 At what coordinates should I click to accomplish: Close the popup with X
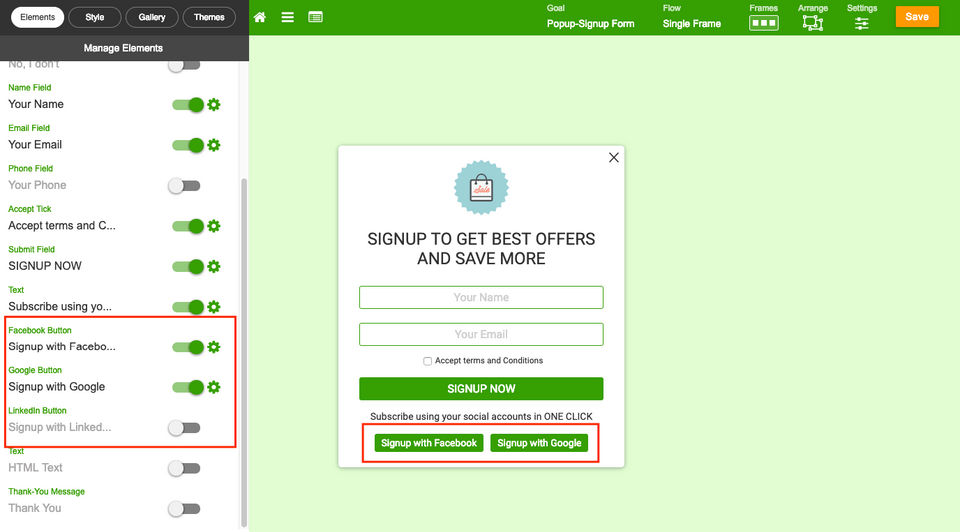coord(613,157)
